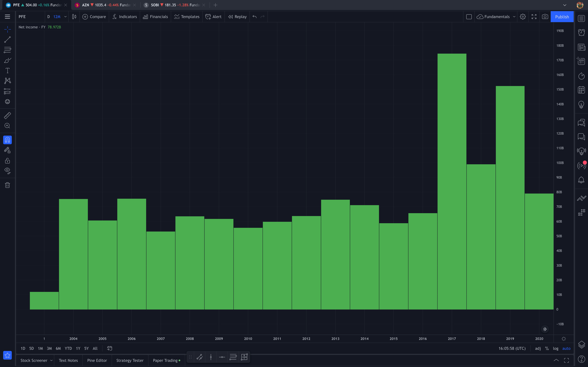This screenshot has height=367, width=588.
Task: Open the Alerts clock panel icon
Action: tap(581, 33)
